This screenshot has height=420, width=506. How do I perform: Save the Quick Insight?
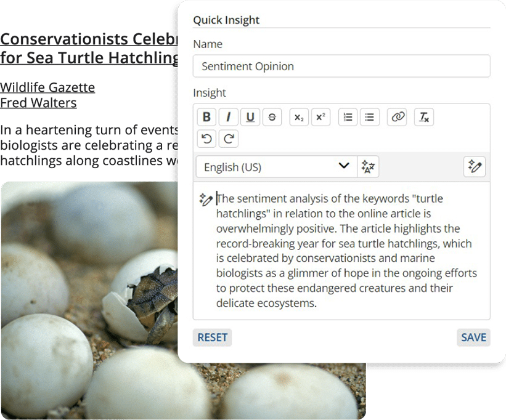pos(473,337)
